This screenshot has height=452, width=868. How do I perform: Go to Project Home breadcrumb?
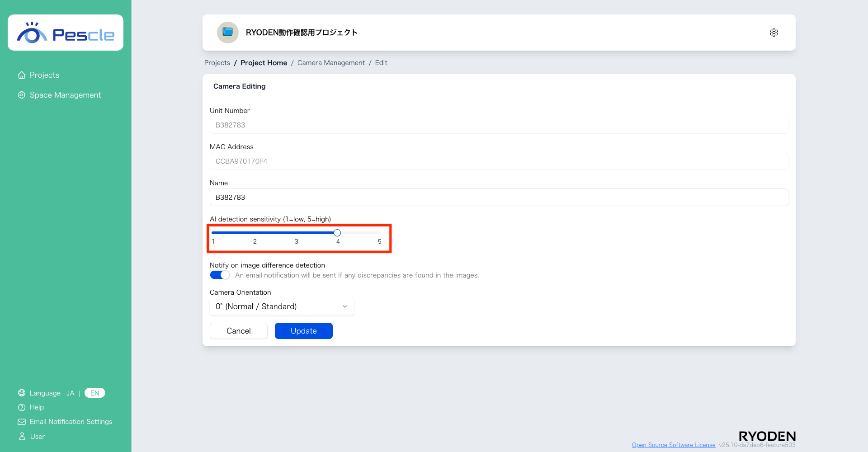click(264, 63)
